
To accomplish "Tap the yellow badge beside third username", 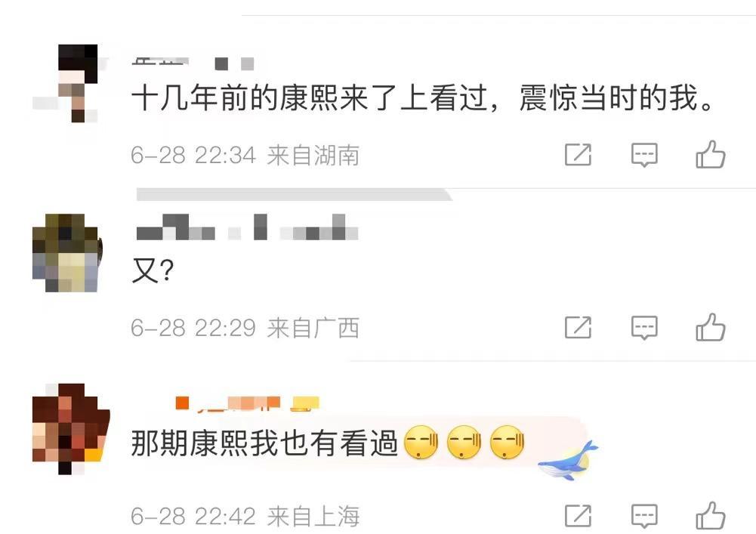I will (x=304, y=404).
